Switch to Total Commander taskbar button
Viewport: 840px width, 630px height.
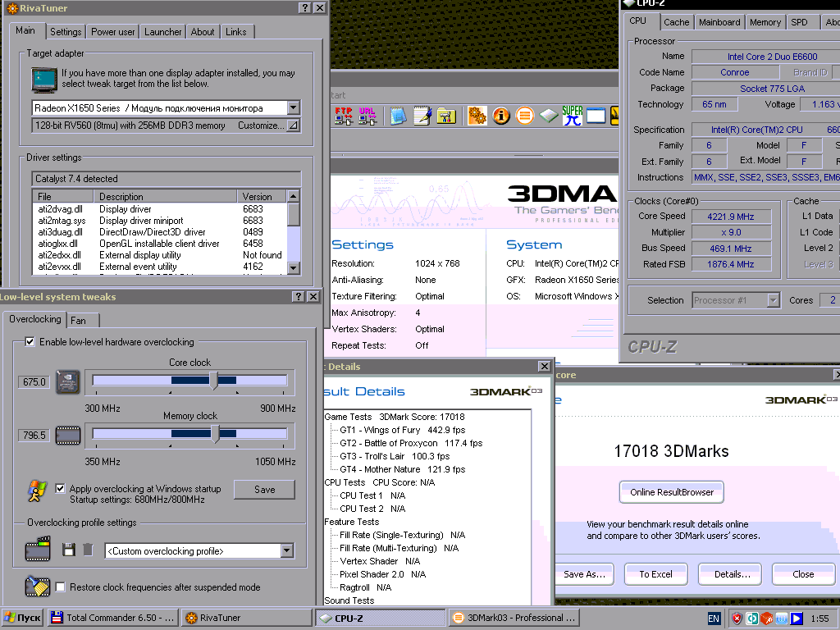pyautogui.click(x=113, y=618)
